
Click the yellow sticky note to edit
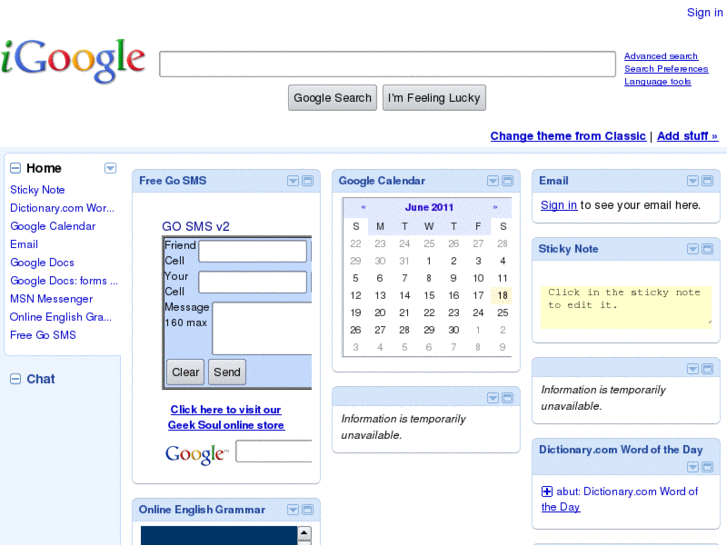[x=626, y=307]
